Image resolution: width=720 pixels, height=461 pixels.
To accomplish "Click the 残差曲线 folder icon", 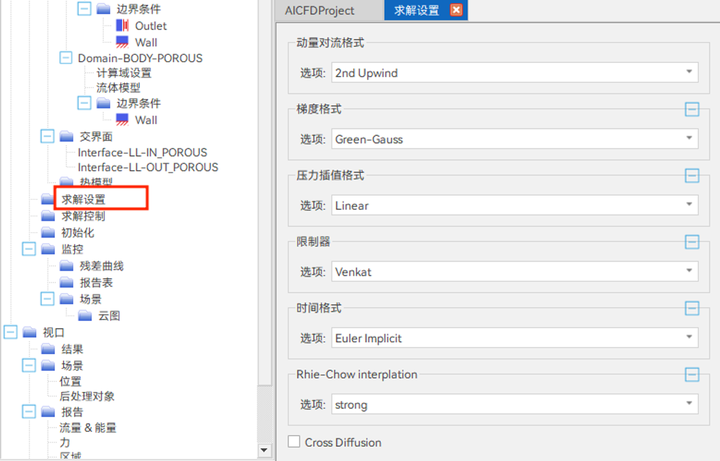I will pyautogui.click(x=67, y=266).
